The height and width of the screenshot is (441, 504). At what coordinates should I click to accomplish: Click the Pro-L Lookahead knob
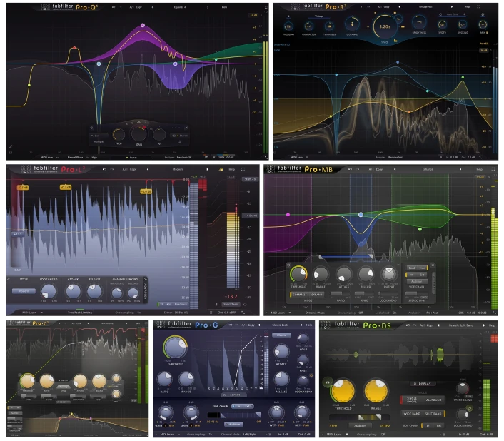pyautogui.click(x=49, y=291)
